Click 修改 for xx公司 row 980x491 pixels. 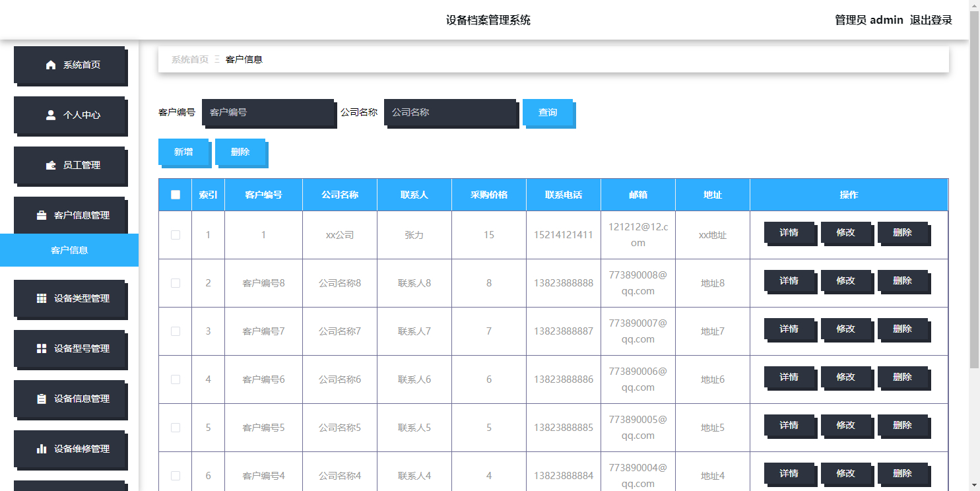846,232
